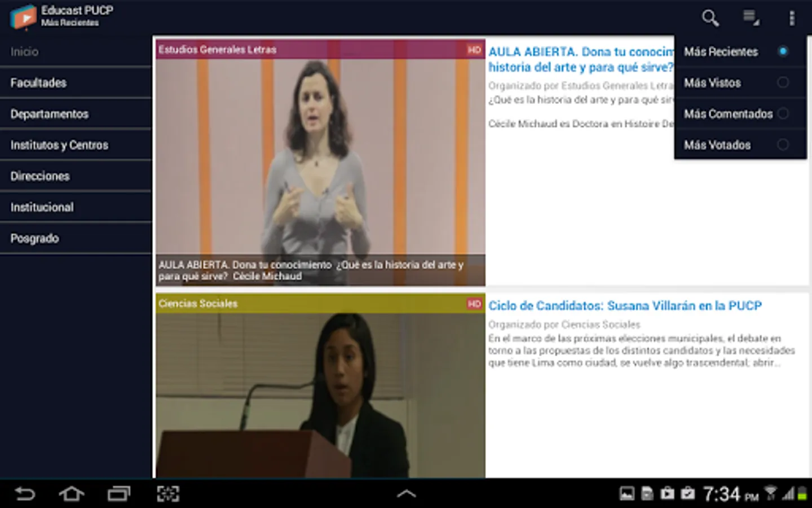Tap the Estudios Generales Letras category banner

point(320,50)
